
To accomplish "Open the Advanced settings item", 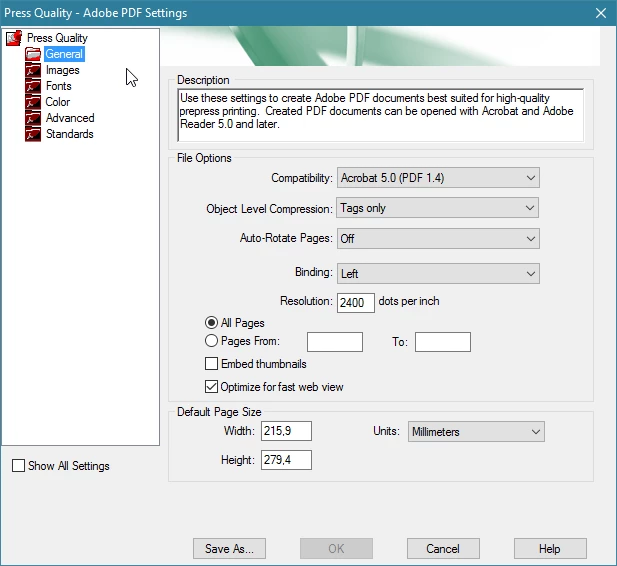I will (70, 118).
